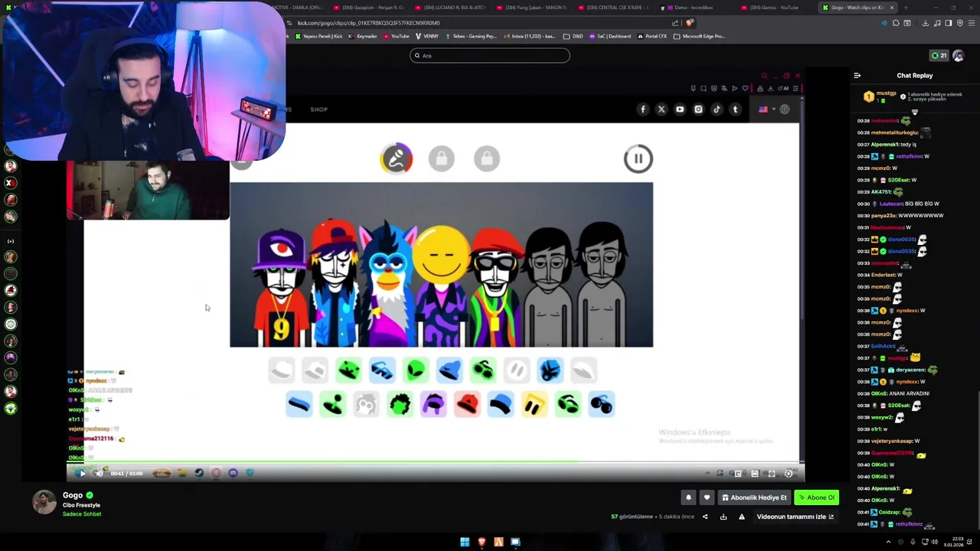The width and height of the screenshot is (980, 551).
Task: Pick the green antenna hat sound icon
Action: (x=332, y=404)
